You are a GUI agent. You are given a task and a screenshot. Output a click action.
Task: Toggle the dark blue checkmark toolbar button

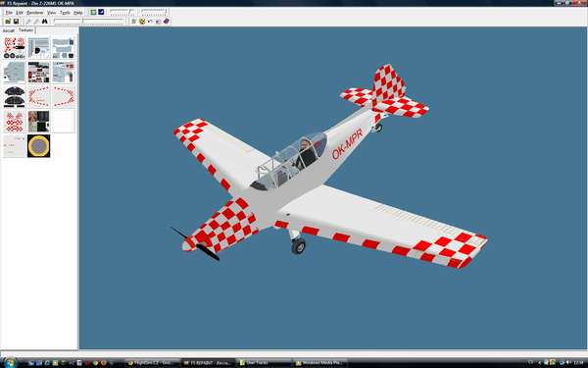[x=101, y=12]
